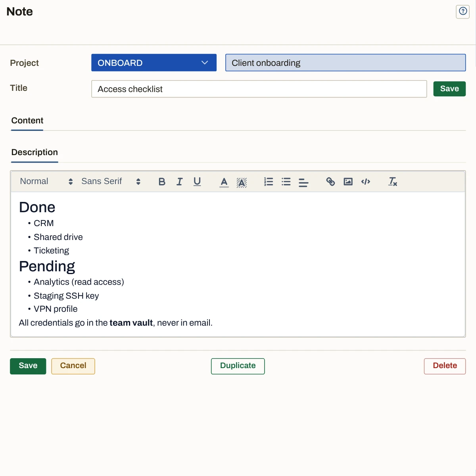
Task: Click the bottom-left Save button
Action: coord(28,366)
